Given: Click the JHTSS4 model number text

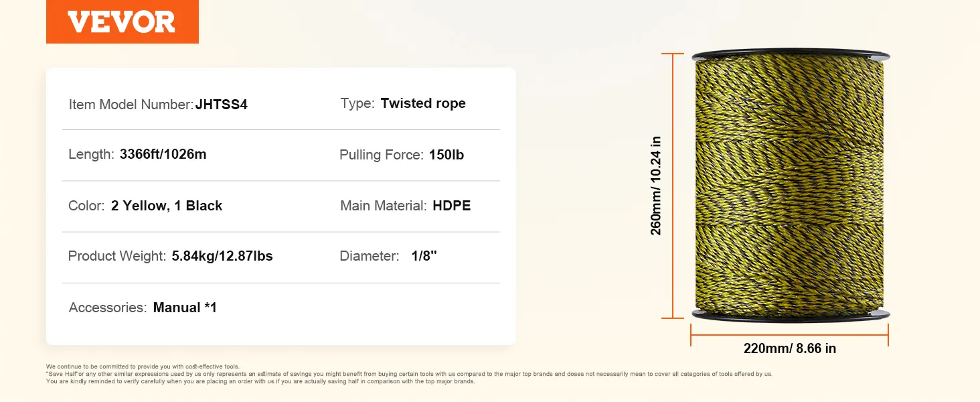Looking at the screenshot, I should pos(222,105).
